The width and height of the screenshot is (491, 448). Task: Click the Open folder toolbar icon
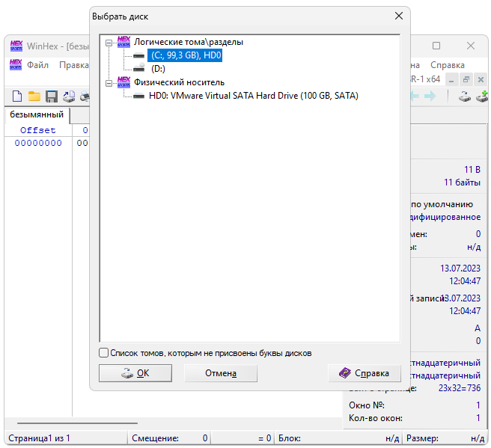click(x=34, y=96)
